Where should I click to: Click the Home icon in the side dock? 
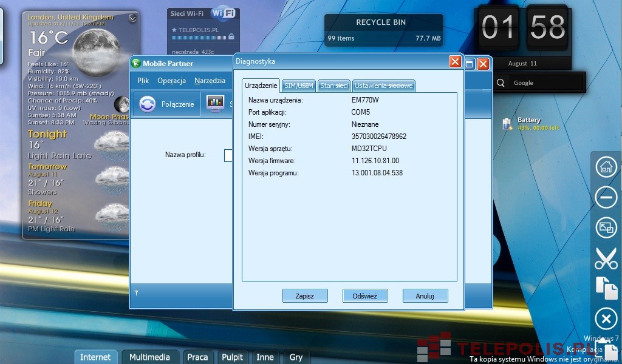[606, 167]
